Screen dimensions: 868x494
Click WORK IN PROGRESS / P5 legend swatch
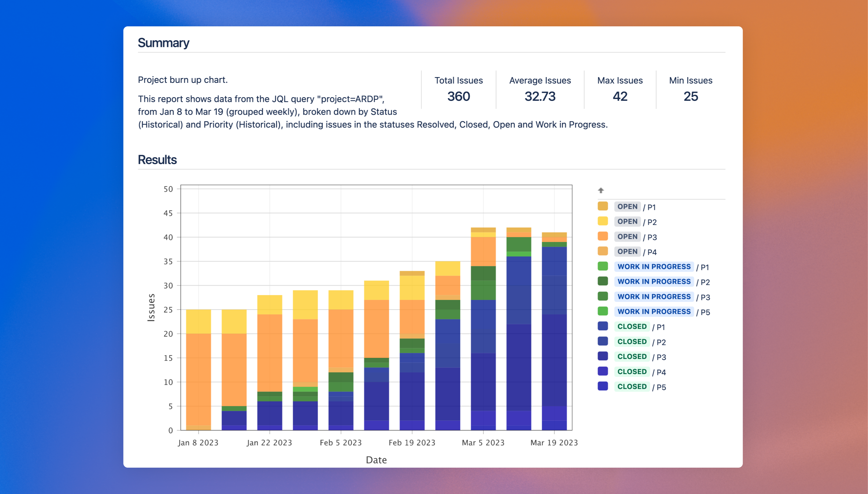point(602,311)
